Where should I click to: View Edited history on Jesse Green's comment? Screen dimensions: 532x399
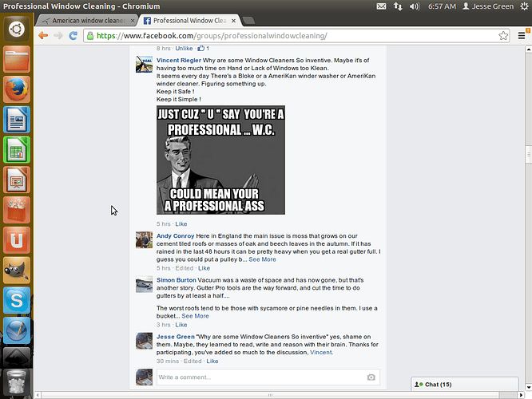(x=193, y=361)
